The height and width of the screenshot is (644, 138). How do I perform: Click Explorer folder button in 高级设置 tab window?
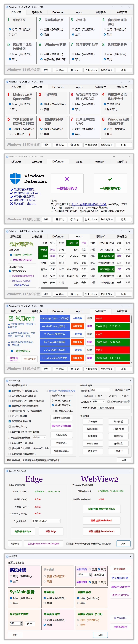point(91,145)
